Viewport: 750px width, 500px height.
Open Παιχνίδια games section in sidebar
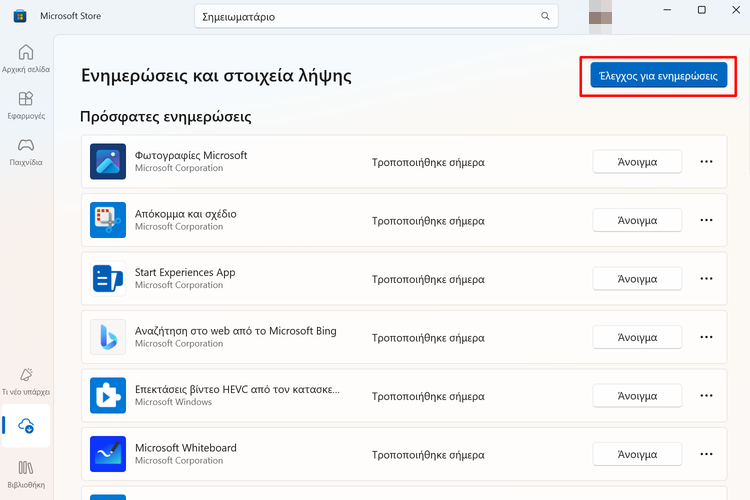click(x=26, y=152)
